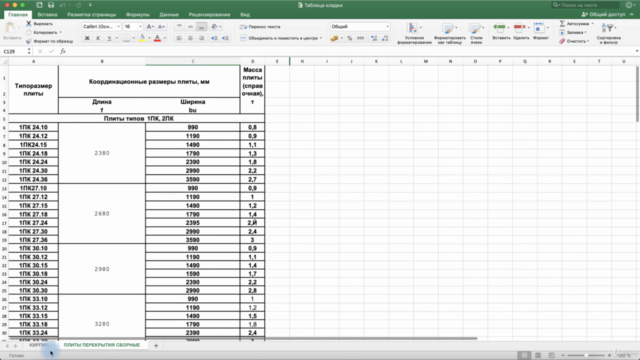The image size is (640, 360).
Task: Open Conditional Formatting (Условное форматирование)
Action: (x=414, y=33)
